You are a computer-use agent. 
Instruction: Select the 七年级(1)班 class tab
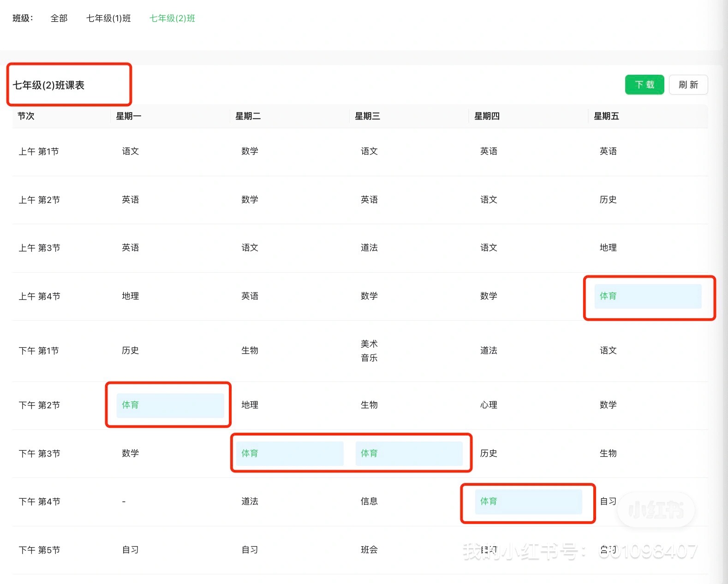pos(108,18)
